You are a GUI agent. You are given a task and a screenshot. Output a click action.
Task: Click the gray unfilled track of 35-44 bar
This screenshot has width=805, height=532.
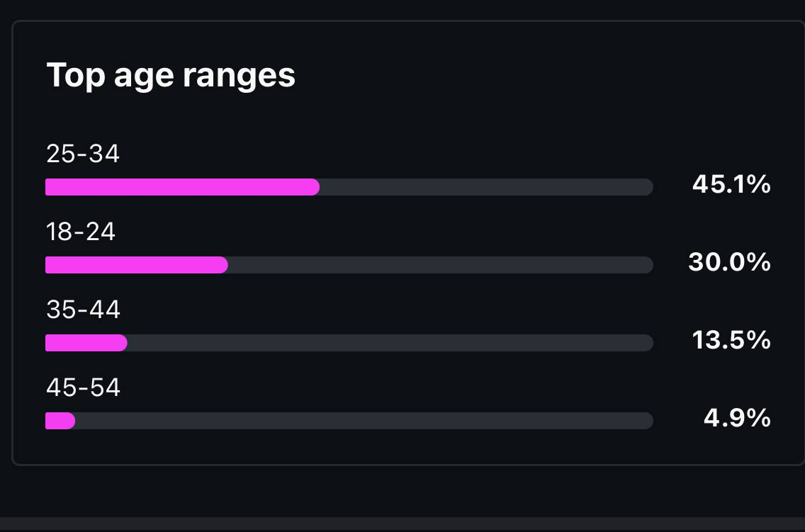point(390,343)
